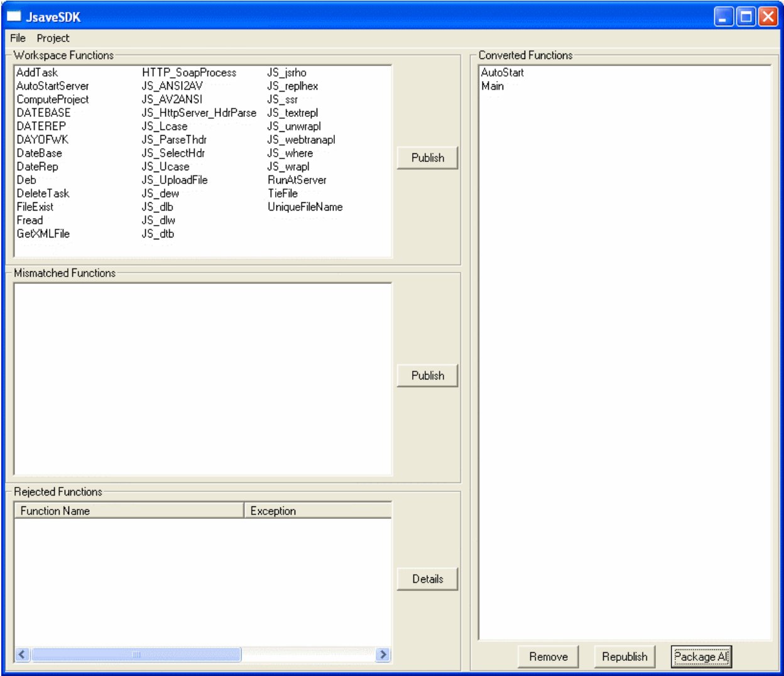Select the JS_Lcase function
Viewport: 784px width, 676px height.
(x=165, y=126)
